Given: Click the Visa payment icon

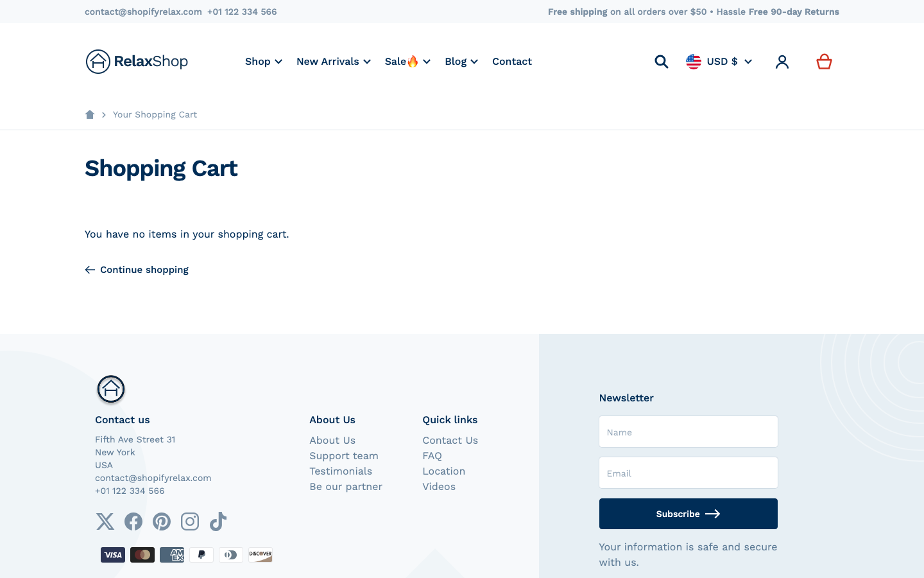Looking at the screenshot, I should [113, 555].
